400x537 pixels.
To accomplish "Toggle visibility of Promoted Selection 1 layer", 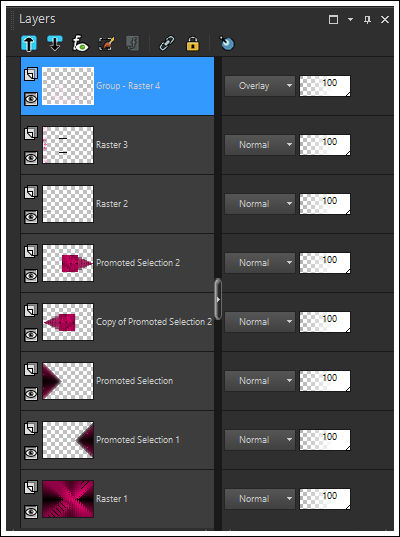I will pyautogui.click(x=31, y=453).
